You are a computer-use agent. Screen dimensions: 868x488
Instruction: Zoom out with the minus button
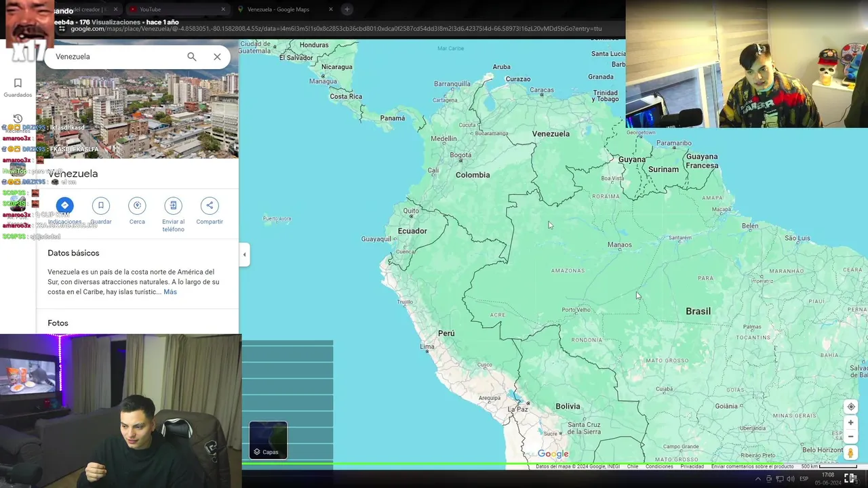point(851,436)
